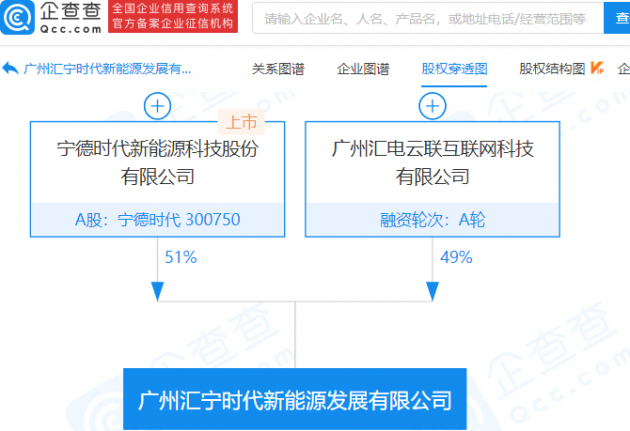This screenshot has height=431, width=630.
Task: Expand shareholders above 宁德时代新能源科技股份有限公司
Action: 158,106
